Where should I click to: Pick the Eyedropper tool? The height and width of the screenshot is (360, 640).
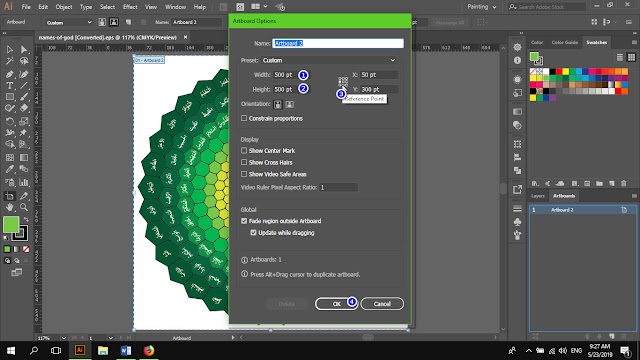click(x=10, y=169)
